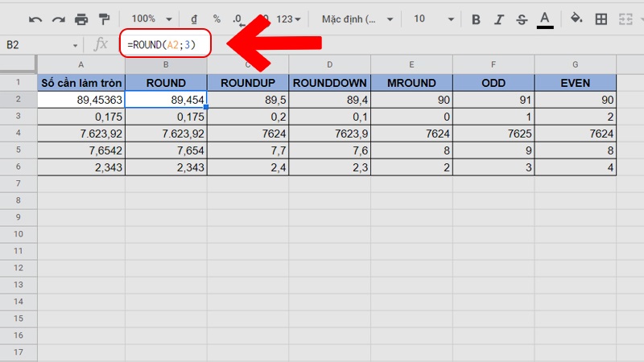Open the Mặc định font dropdown
The image size is (644, 362).
click(357, 19)
